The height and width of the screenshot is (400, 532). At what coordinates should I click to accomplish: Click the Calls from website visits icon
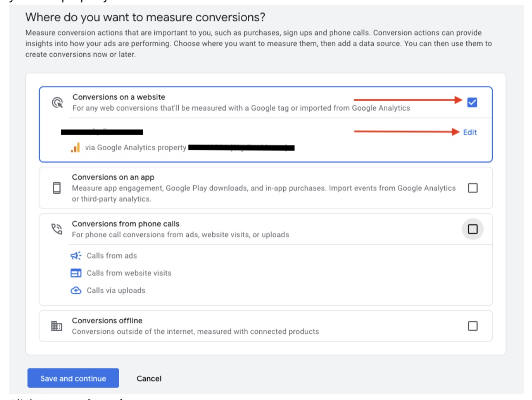(76, 273)
